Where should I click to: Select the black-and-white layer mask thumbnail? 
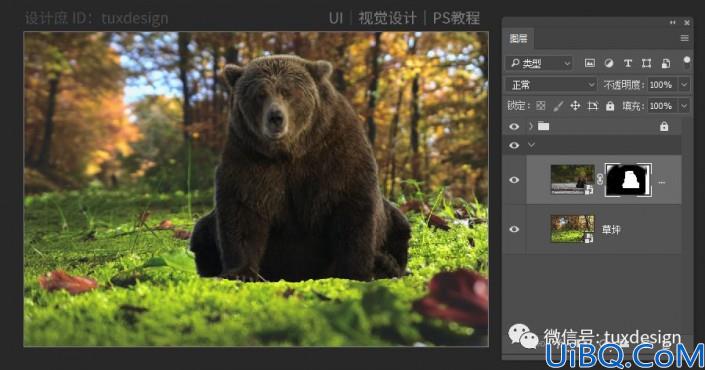coord(628,179)
